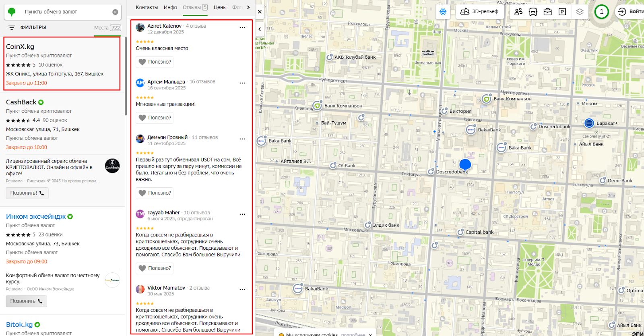Enable the 3D-рельеф map view

(479, 12)
